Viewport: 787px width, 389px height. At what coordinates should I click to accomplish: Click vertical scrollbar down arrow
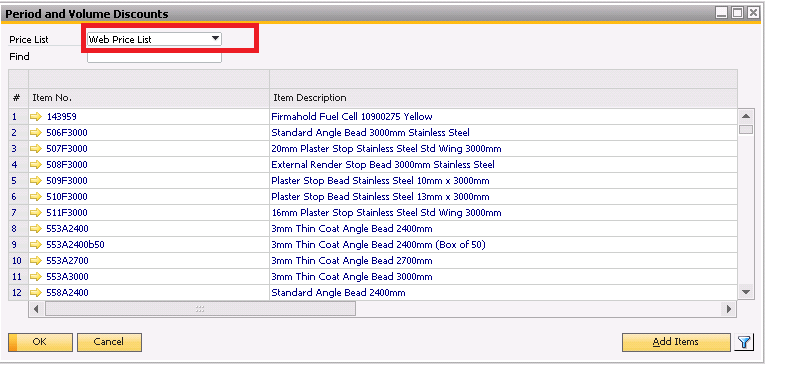click(x=746, y=292)
